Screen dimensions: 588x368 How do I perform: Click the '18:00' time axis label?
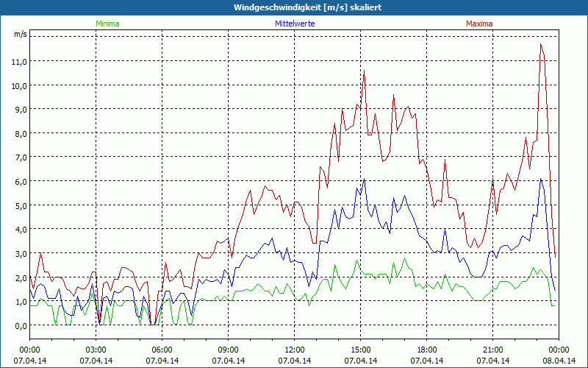(427, 350)
